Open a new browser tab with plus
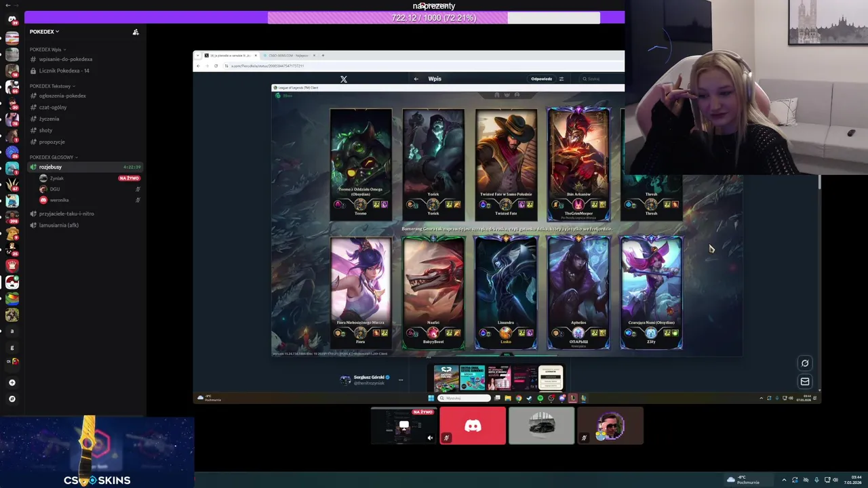 coord(323,56)
